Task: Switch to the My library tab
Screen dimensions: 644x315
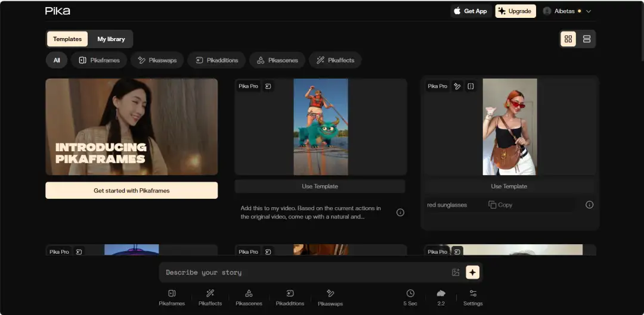Action: coord(111,39)
